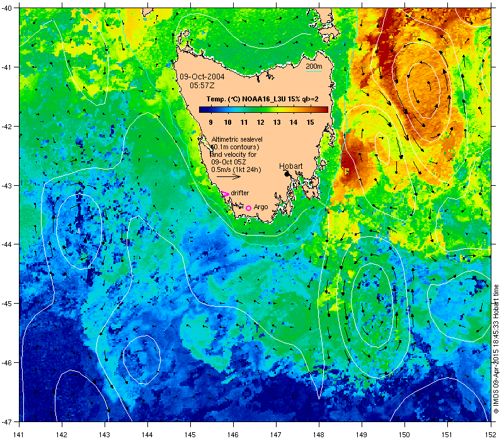
Task: Click the latitude axis label '-47'
Action: [x=6, y=421]
